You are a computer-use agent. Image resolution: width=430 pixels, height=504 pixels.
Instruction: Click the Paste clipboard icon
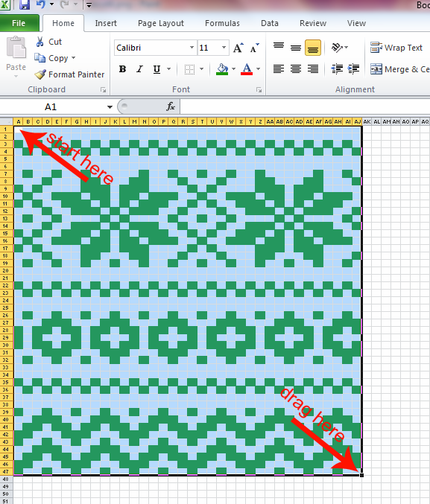tap(16, 48)
